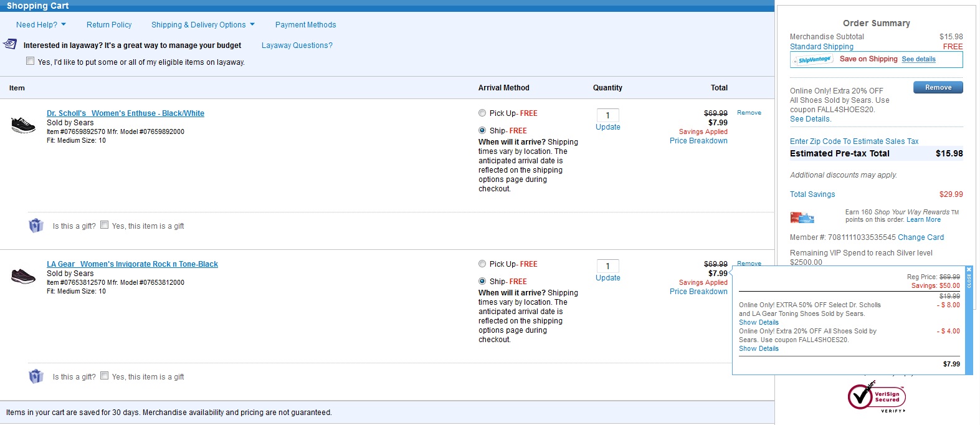This screenshot has height=425, width=980.
Task: Open the Standard Shipping link
Action: [822, 47]
